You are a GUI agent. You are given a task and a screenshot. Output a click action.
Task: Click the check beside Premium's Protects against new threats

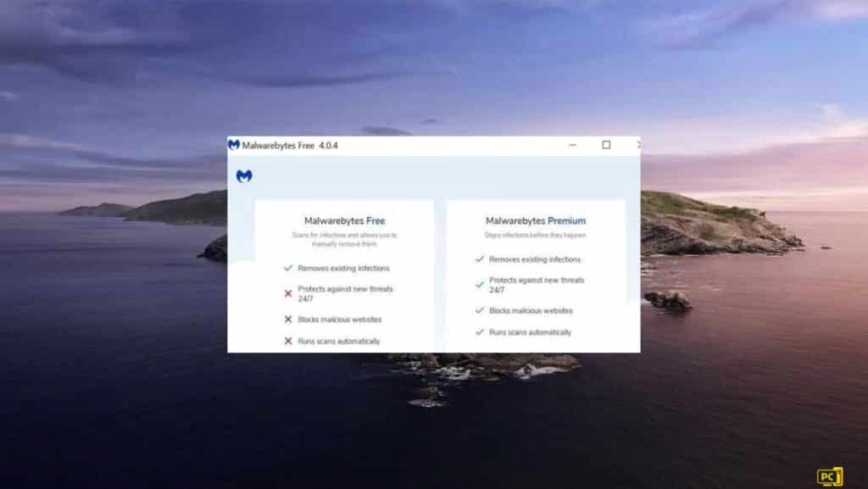(x=480, y=285)
